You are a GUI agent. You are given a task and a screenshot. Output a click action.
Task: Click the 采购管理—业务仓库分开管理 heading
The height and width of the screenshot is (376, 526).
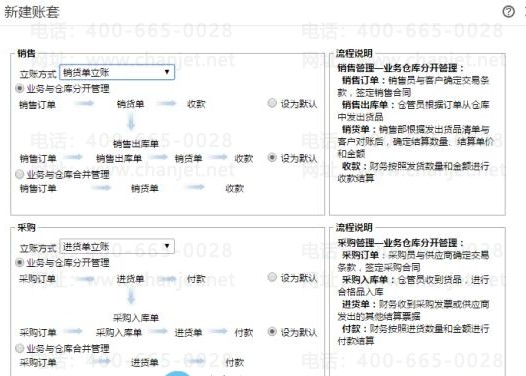400,243
